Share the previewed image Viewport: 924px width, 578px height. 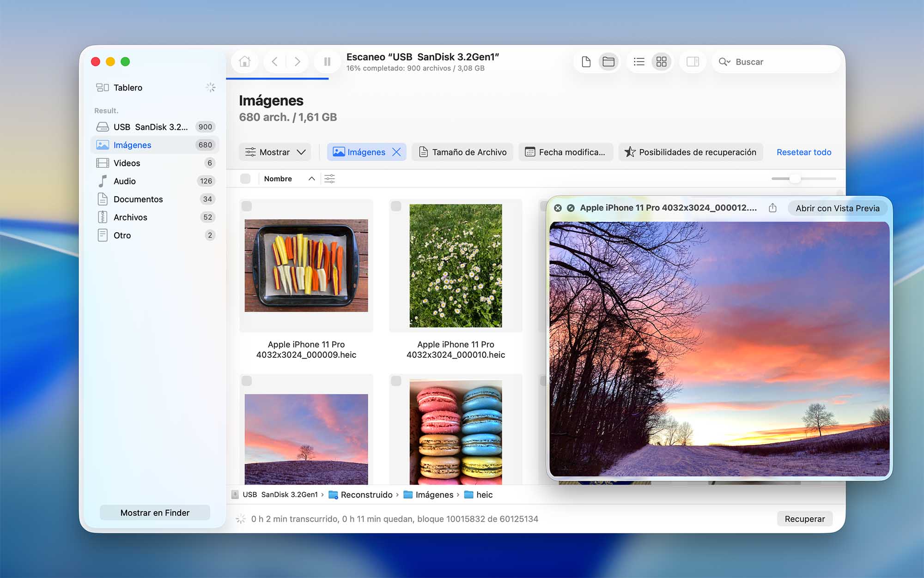pyautogui.click(x=772, y=208)
